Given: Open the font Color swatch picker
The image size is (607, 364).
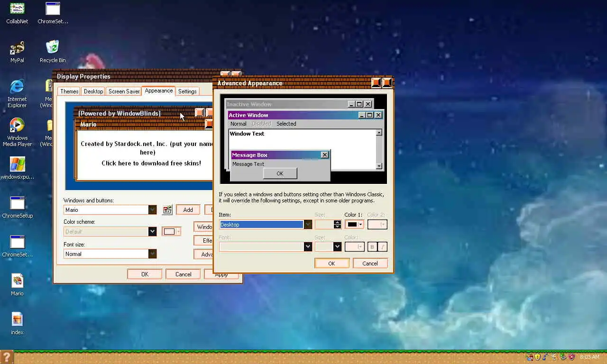Looking at the screenshot, I should [x=354, y=246].
